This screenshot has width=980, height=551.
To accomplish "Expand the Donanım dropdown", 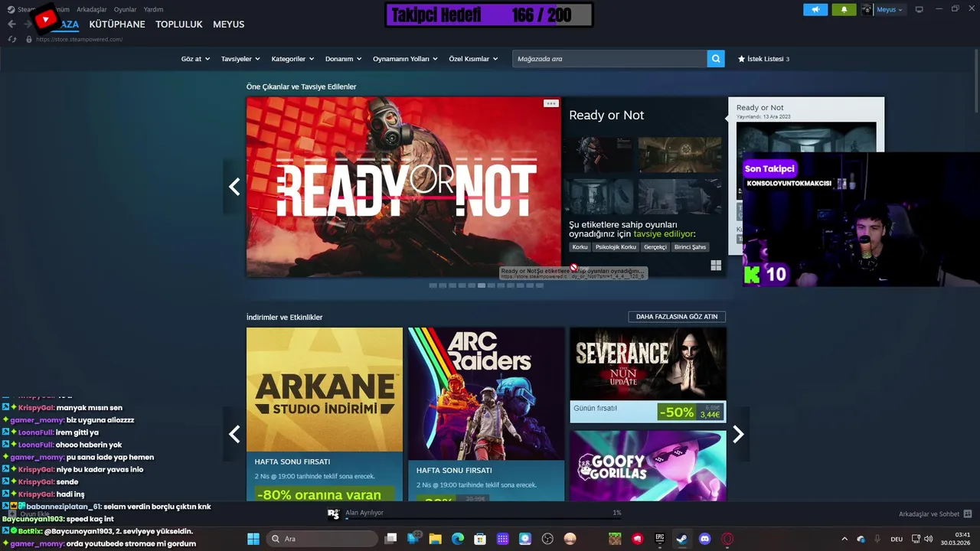I will [x=344, y=59].
